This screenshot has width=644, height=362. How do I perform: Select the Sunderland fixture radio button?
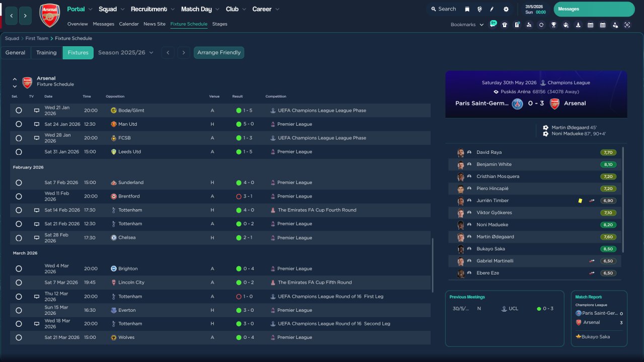click(x=19, y=183)
